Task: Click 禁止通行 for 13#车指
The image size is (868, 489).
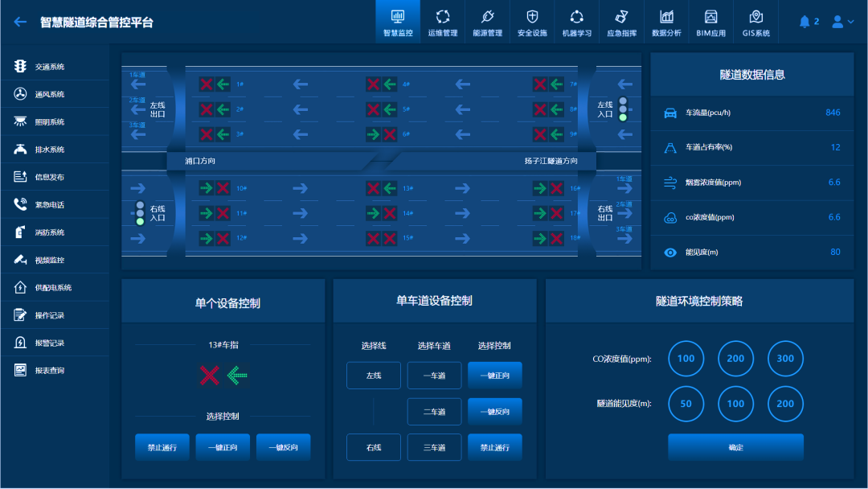Action: click(162, 447)
